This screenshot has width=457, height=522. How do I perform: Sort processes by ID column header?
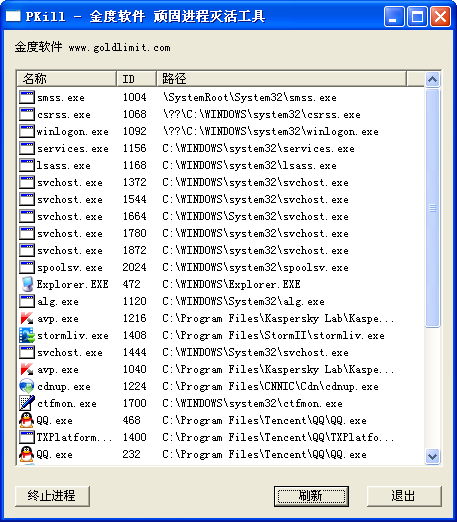[136, 79]
